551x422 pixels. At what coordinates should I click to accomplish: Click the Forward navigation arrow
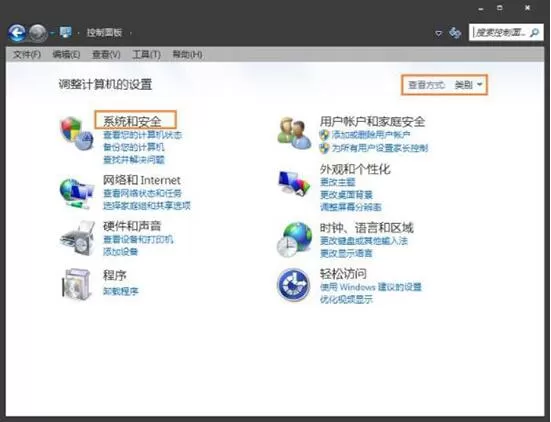coord(38,33)
